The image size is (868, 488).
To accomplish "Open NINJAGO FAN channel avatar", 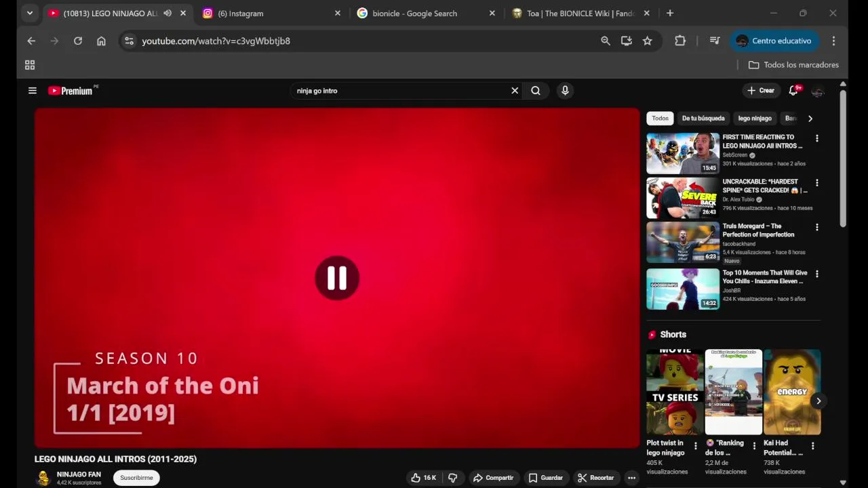I will pyautogui.click(x=43, y=478).
